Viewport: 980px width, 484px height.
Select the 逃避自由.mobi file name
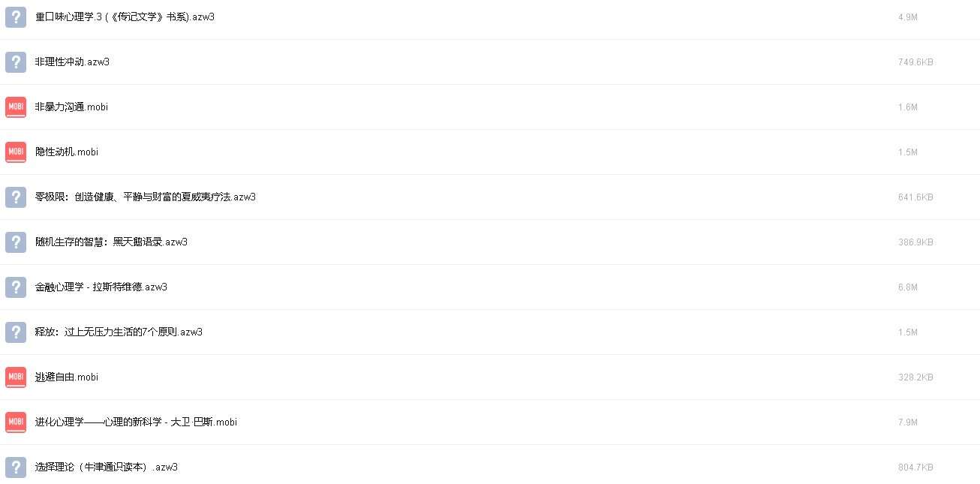pos(67,377)
